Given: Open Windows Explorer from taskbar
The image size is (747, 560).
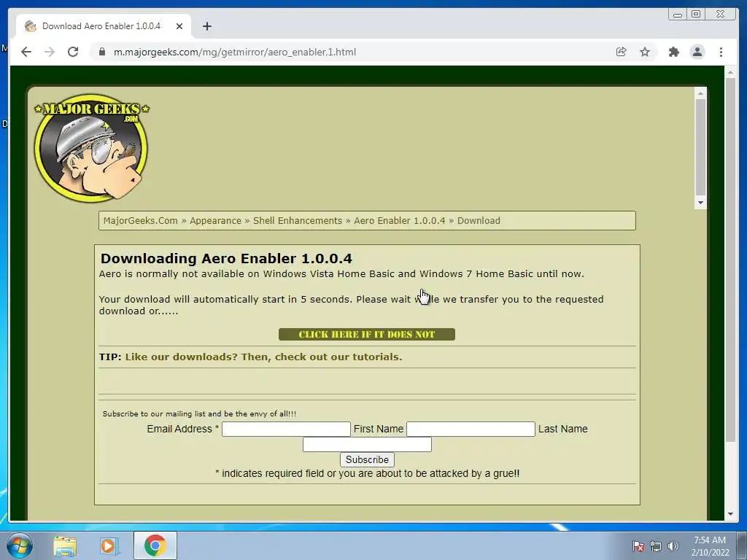Looking at the screenshot, I should [x=65, y=546].
